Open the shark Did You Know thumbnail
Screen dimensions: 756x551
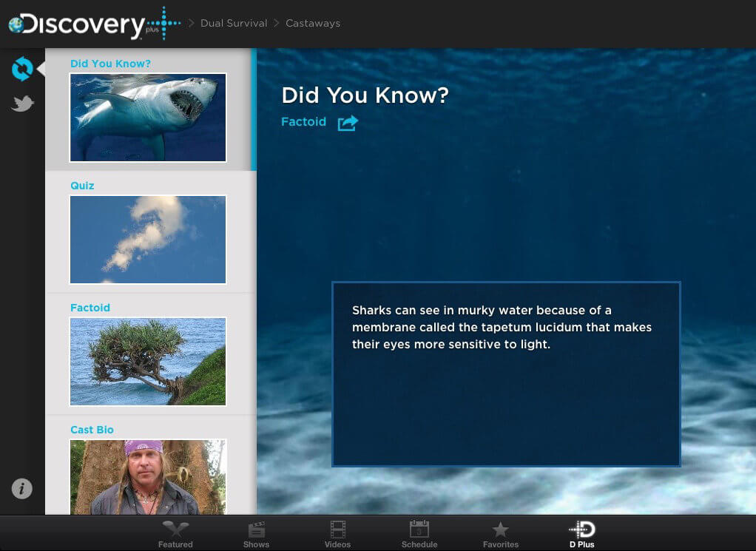pos(148,117)
